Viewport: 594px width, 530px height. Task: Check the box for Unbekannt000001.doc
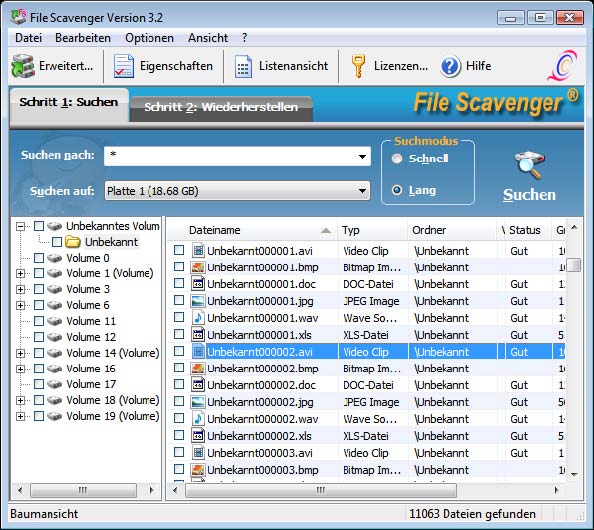tap(179, 283)
